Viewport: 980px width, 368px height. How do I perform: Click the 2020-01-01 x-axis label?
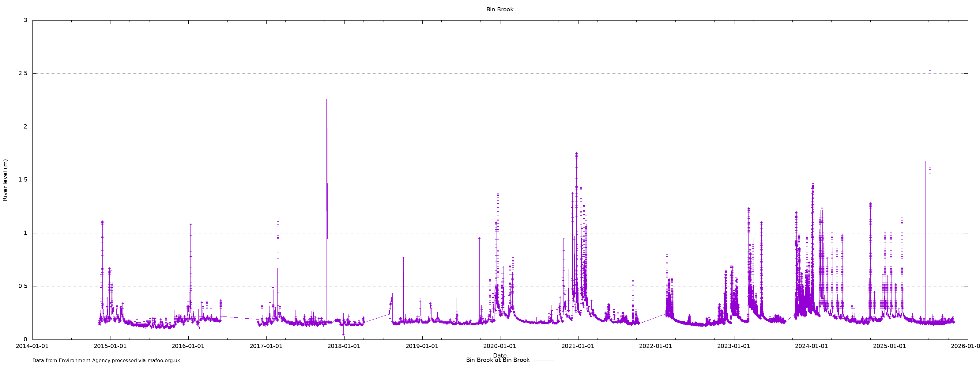point(500,346)
